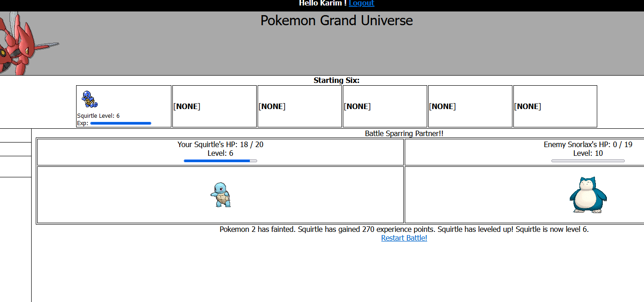The width and height of the screenshot is (644, 302).
Task: Click the Scizor banner image
Action: [29, 43]
